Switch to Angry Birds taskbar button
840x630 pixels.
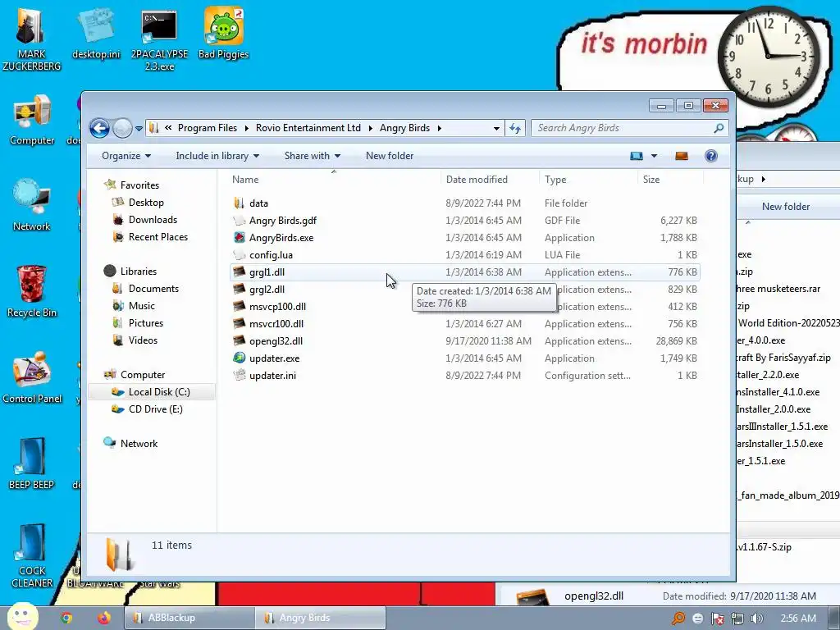[x=321, y=618]
